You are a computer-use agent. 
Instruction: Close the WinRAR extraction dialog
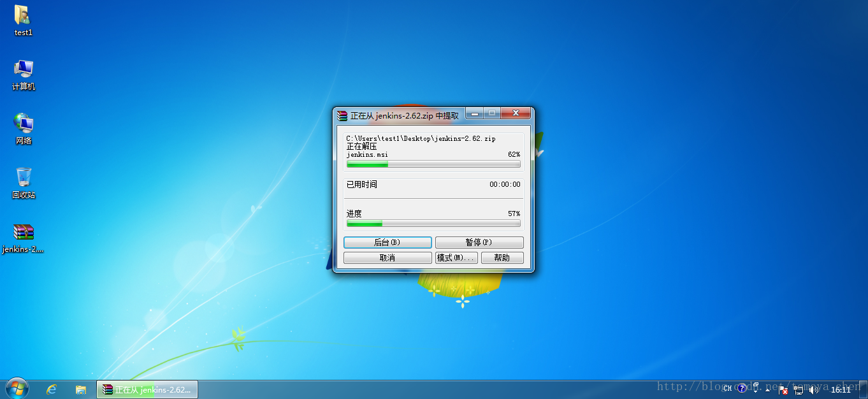(516, 113)
